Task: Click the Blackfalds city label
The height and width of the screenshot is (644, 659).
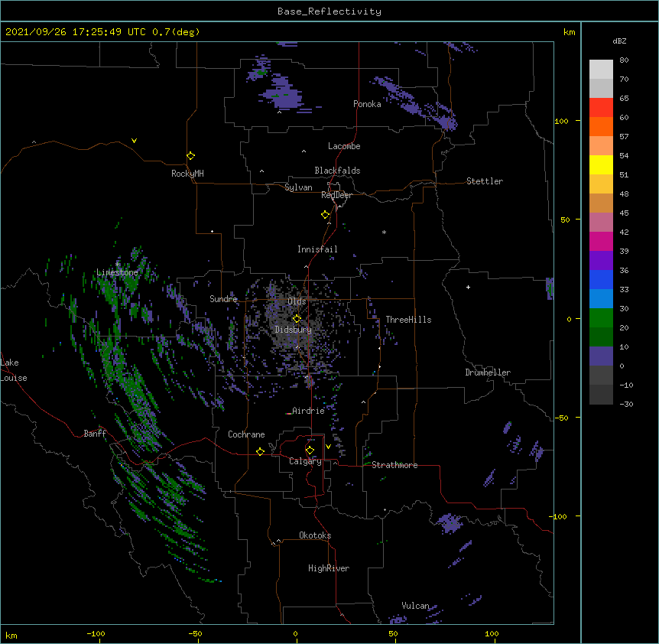Action: 337,171
